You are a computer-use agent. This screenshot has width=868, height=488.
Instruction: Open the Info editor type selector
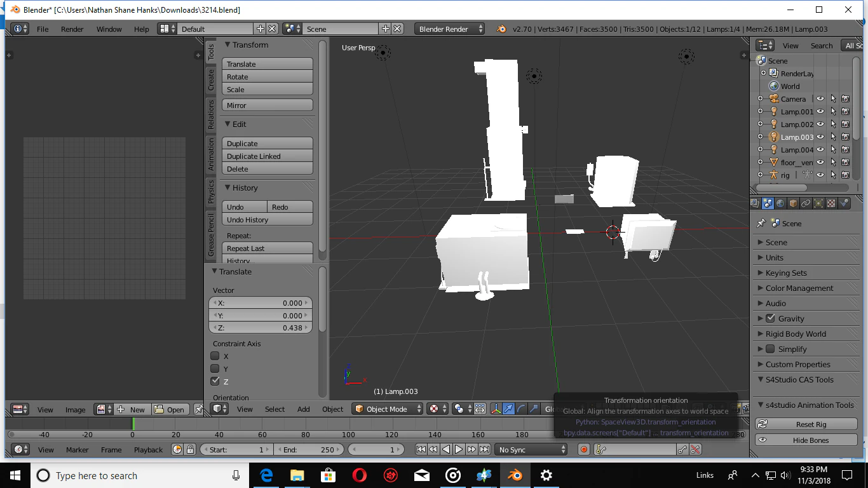pos(20,29)
